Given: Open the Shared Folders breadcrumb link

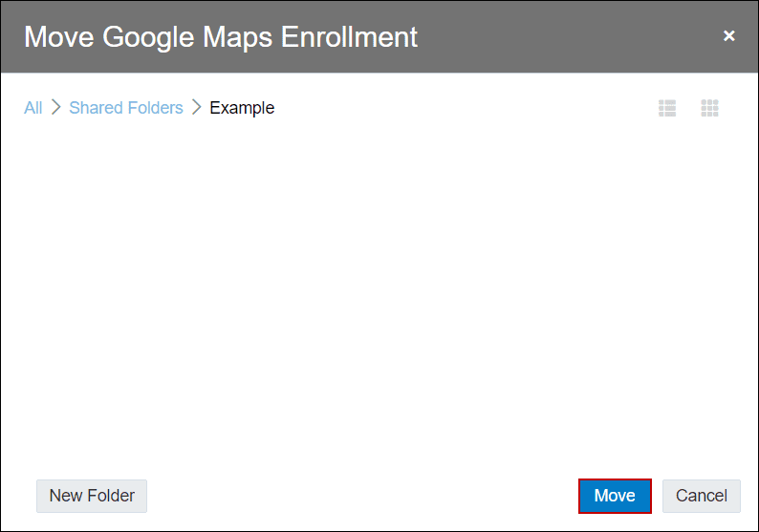Looking at the screenshot, I should (x=126, y=107).
